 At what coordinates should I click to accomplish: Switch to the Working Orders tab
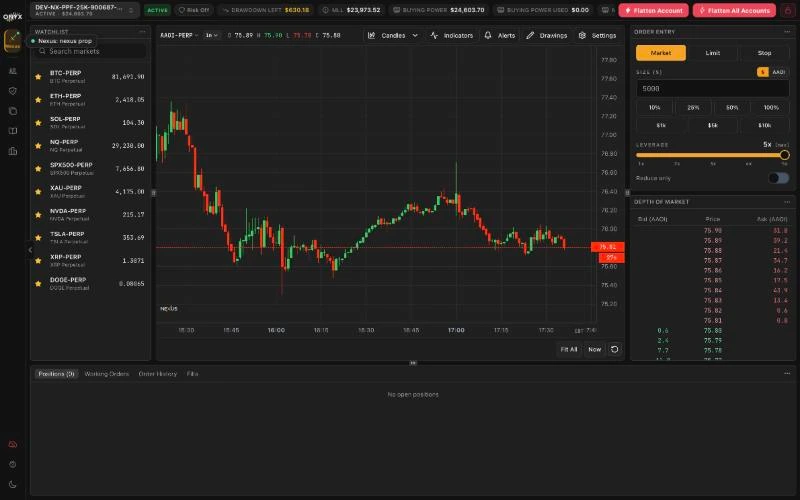coord(107,374)
